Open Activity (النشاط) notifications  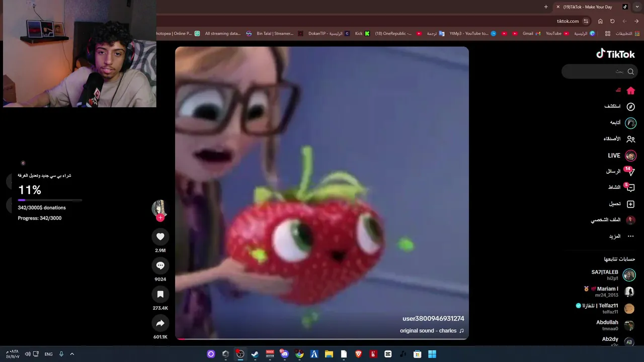621,188
